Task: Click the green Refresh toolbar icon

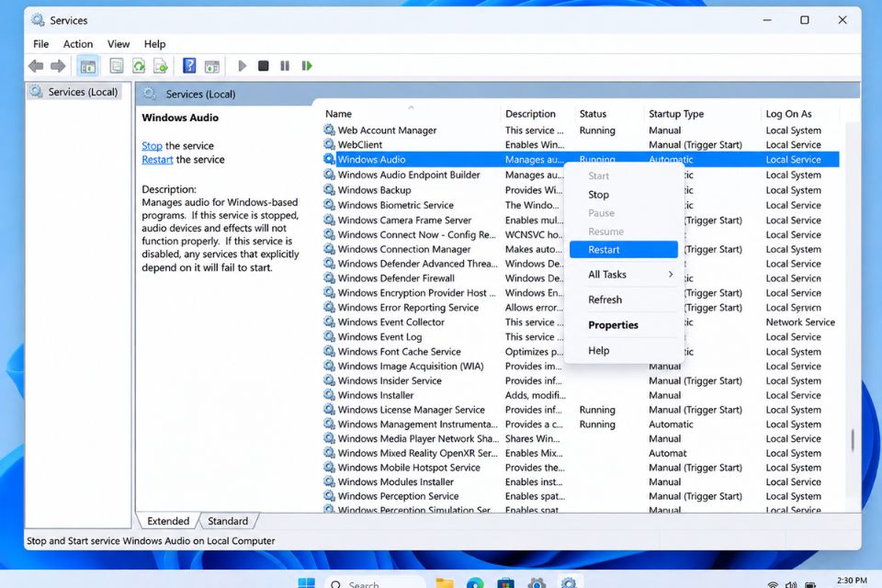Action: tap(139, 66)
